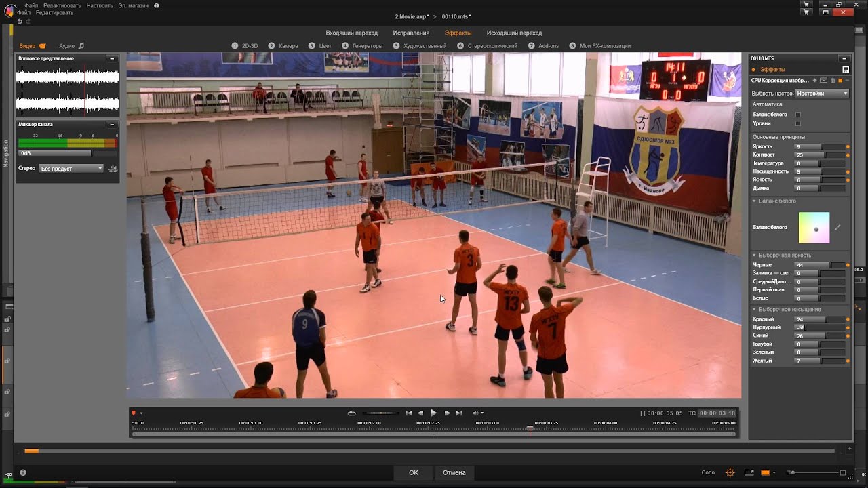
Task: Select the Камера effects category
Action: tap(283, 46)
